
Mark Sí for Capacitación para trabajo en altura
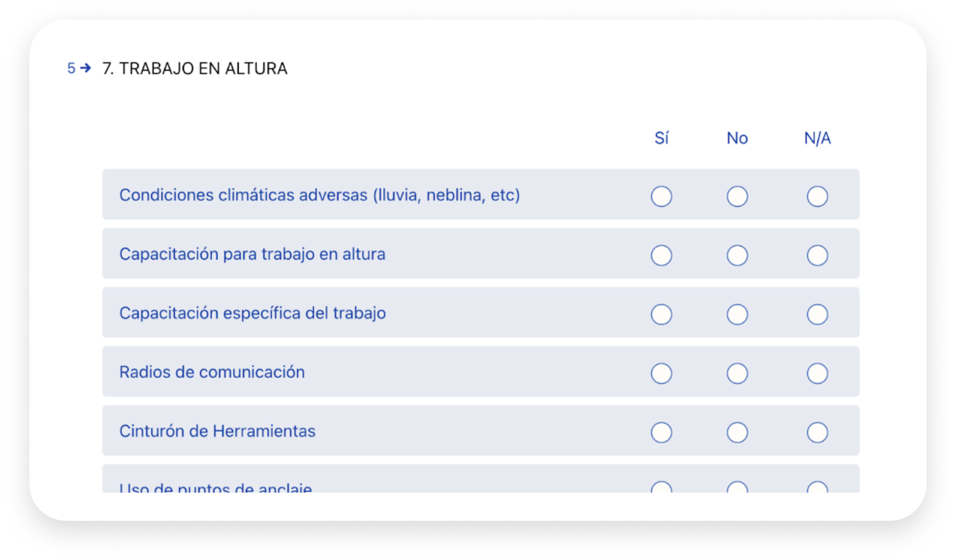click(661, 255)
